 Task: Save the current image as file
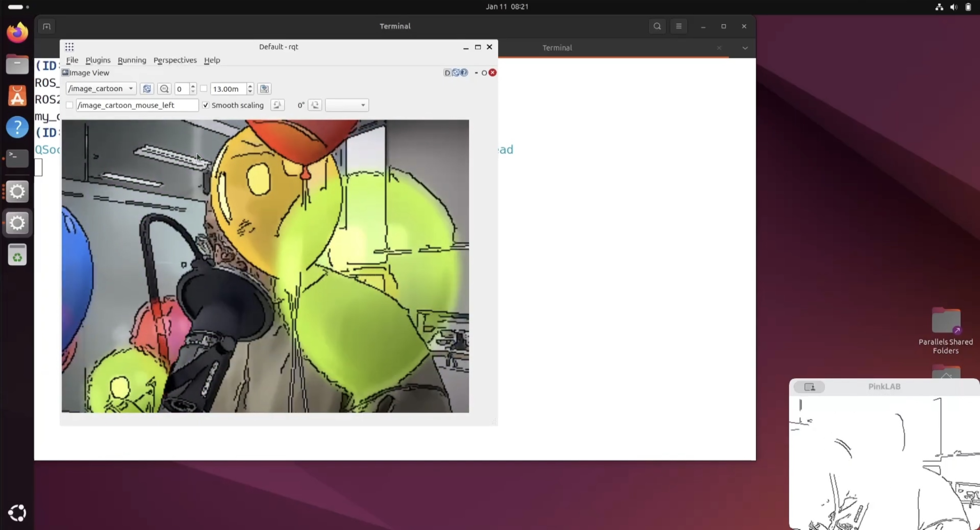coord(264,89)
